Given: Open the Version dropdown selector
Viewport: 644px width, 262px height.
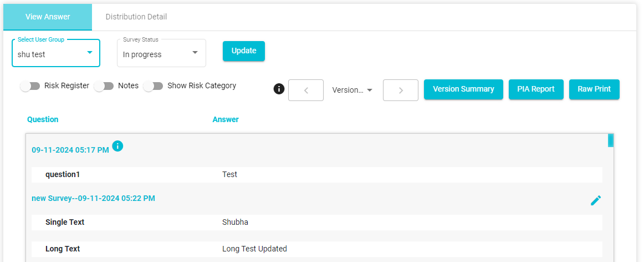Looking at the screenshot, I should click(x=352, y=90).
